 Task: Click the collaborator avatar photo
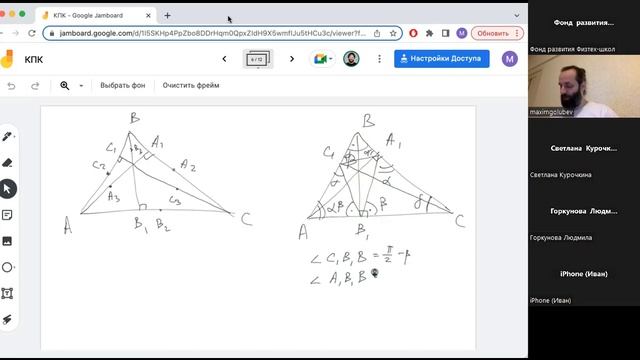click(x=351, y=59)
